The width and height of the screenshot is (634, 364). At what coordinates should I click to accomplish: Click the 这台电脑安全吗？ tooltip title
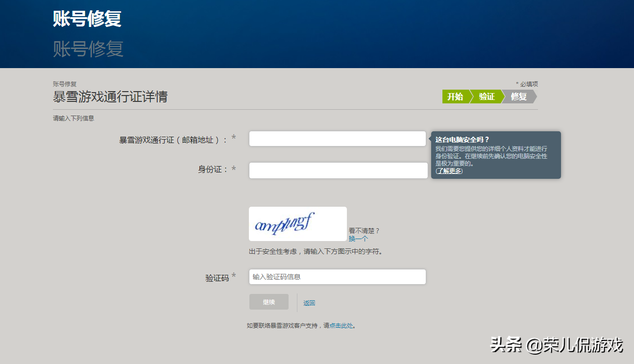tap(463, 140)
